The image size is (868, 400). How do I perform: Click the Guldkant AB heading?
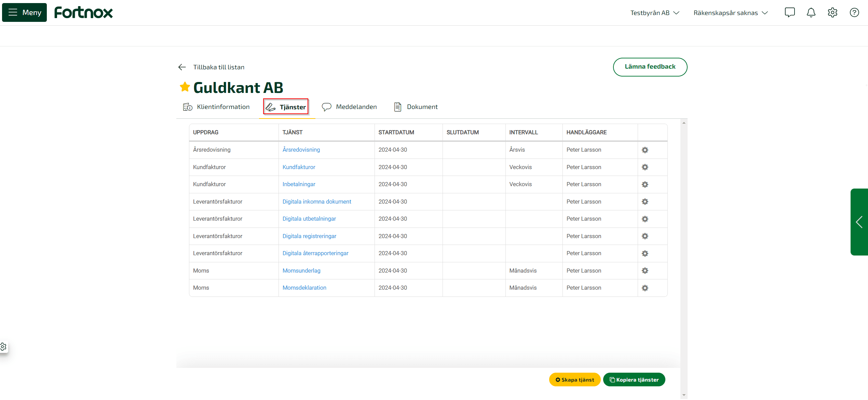click(238, 87)
